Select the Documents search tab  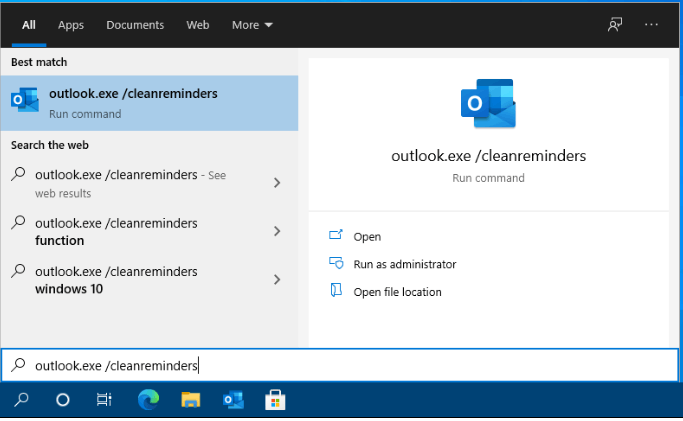click(135, 25)
